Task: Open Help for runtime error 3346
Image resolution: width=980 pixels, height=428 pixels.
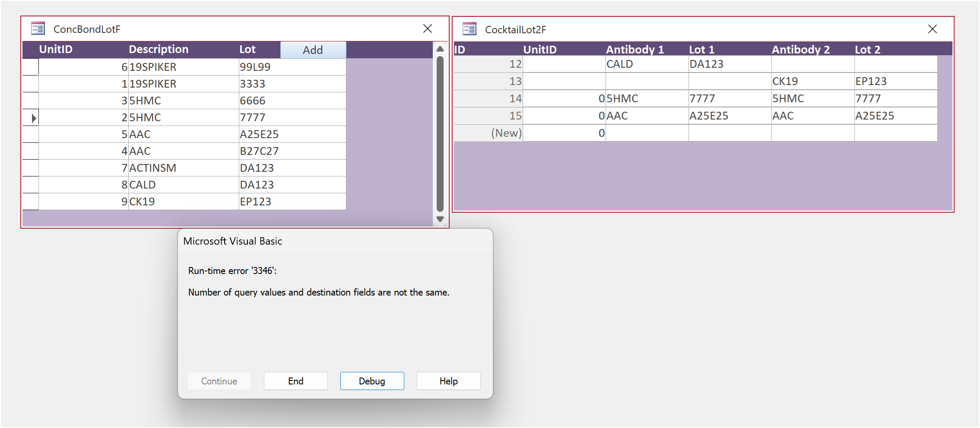Action: [448, 381]
